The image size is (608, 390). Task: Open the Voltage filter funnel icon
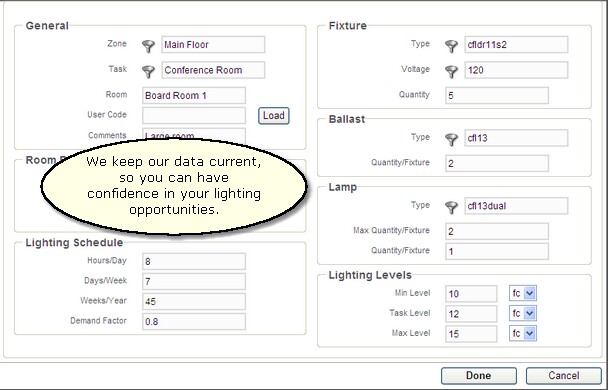(x=451, y=71)
